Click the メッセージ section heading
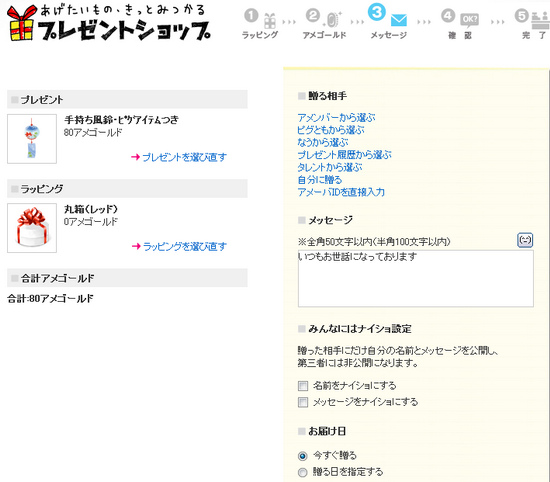The width and height of the screenshot is (550, 482). pos(330,220)
